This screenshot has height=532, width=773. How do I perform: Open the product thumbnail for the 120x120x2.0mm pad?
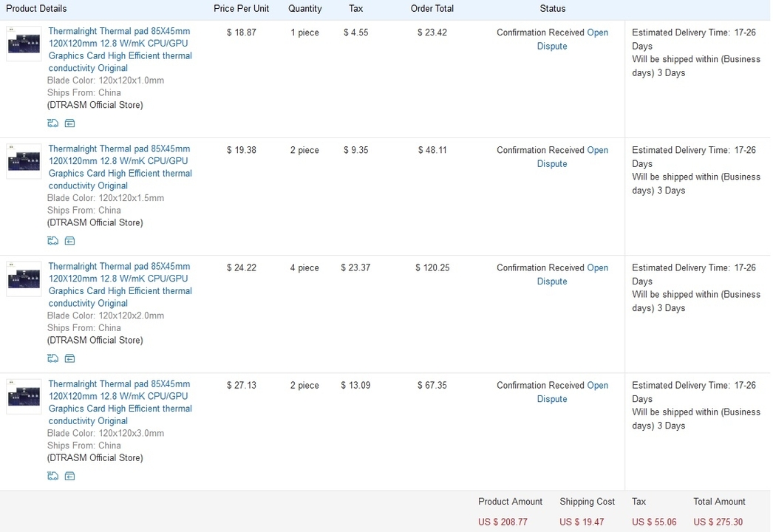(24, 279)
